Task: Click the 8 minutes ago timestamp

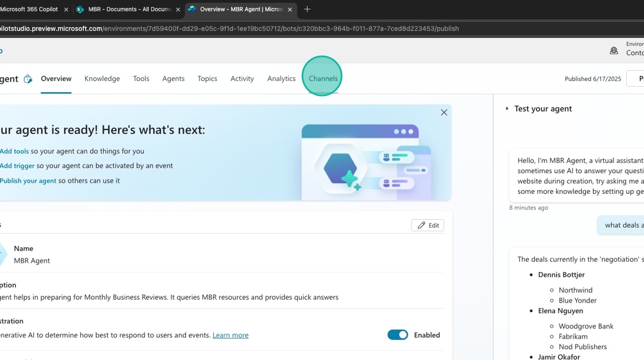Action: coord(528,208)
